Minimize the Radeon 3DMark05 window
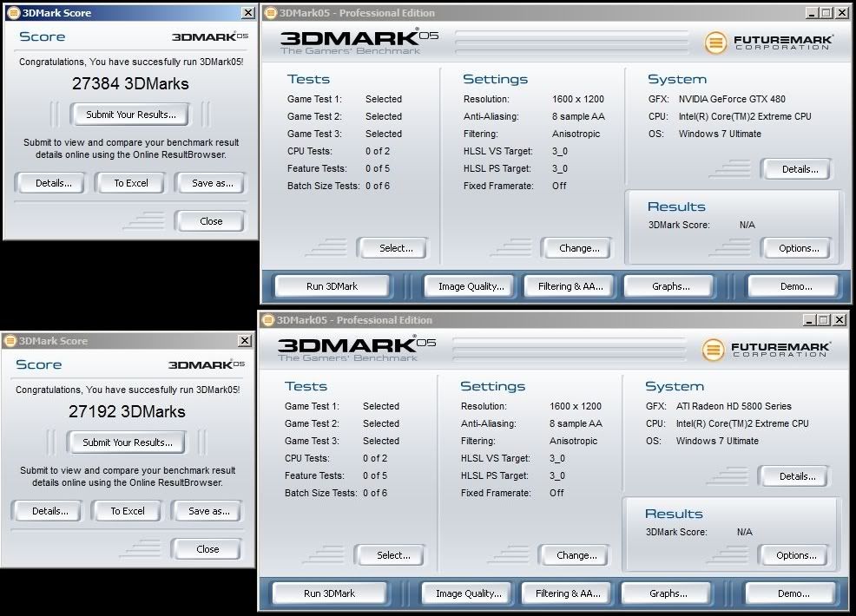This screenshot has height=616, width=856. tap(809, 320)
